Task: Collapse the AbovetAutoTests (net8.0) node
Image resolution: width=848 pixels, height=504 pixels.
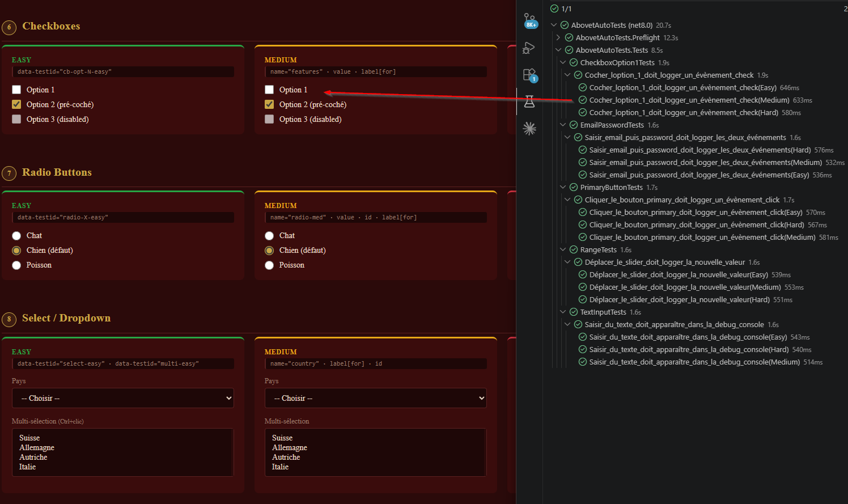Action: coord(554,25)
